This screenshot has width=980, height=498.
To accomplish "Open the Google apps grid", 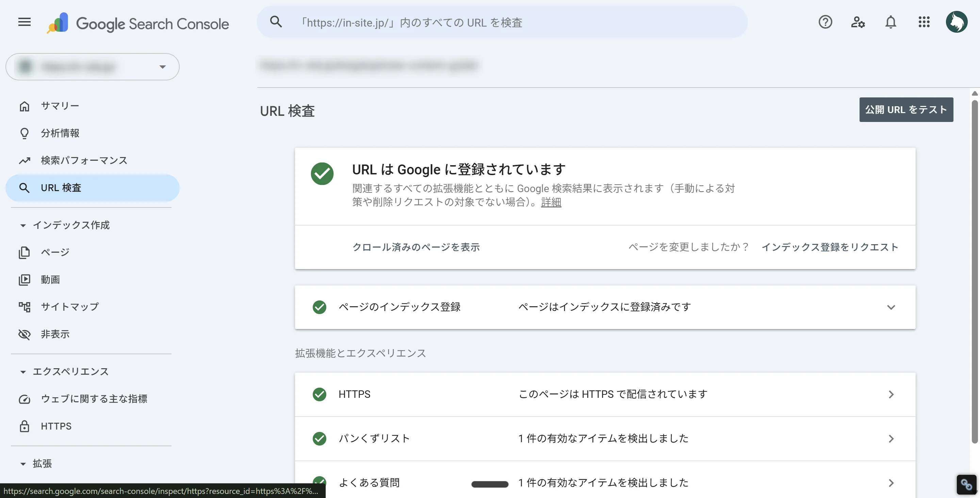I will [x=924, y=22].
